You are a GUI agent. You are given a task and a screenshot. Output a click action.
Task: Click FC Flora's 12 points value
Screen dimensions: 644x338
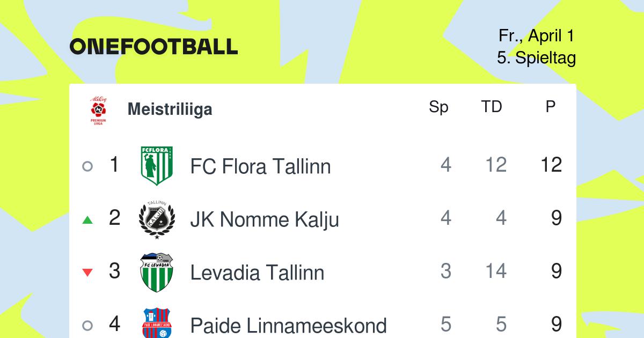pos(551,165)
